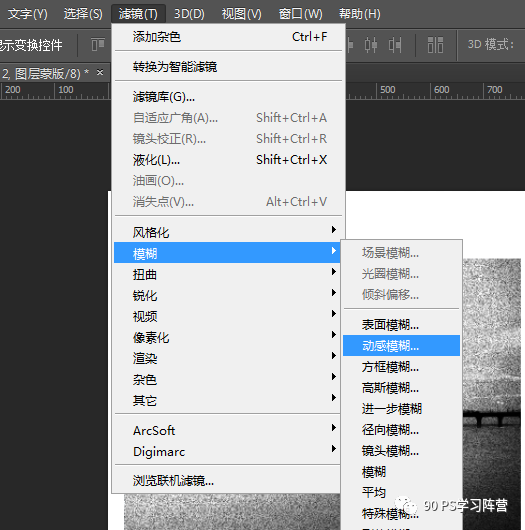Viewport: 525px width, 530px height.
Task: Expand the 锐化 submenu
Action: [227, 295]
